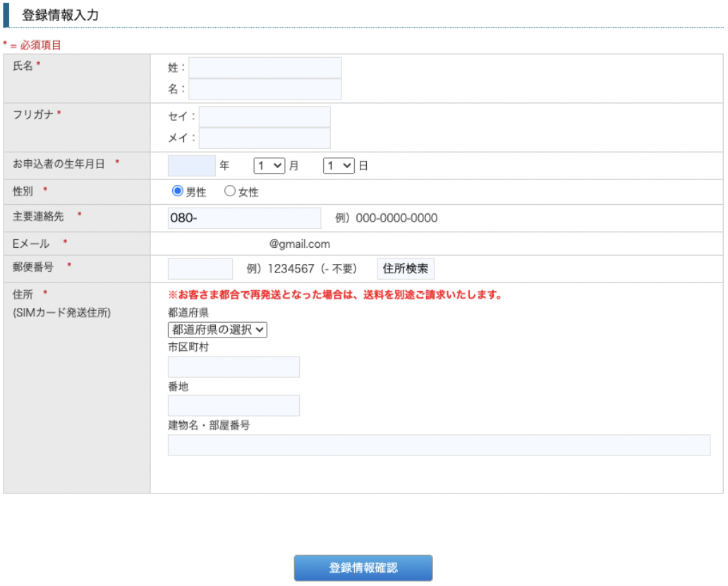Expand the 都道府県の選択 dropdown
This screenshot has width=728, height=586.
(x=217, y=330)
